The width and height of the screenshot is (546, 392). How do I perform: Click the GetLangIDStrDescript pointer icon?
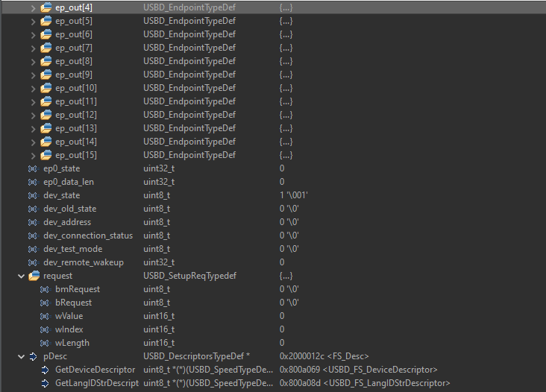coord(45,383)
